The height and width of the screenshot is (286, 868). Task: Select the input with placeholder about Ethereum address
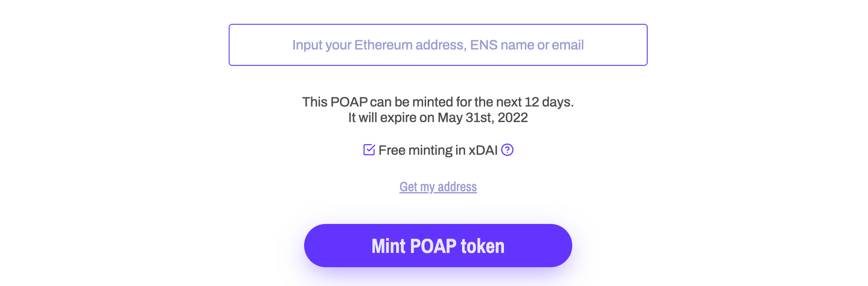(x=438, y=45)
